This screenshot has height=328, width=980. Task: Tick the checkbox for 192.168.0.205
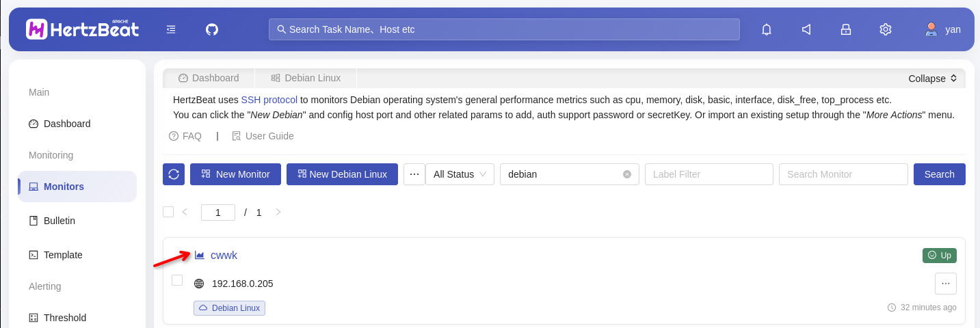[x=177, y=280]
